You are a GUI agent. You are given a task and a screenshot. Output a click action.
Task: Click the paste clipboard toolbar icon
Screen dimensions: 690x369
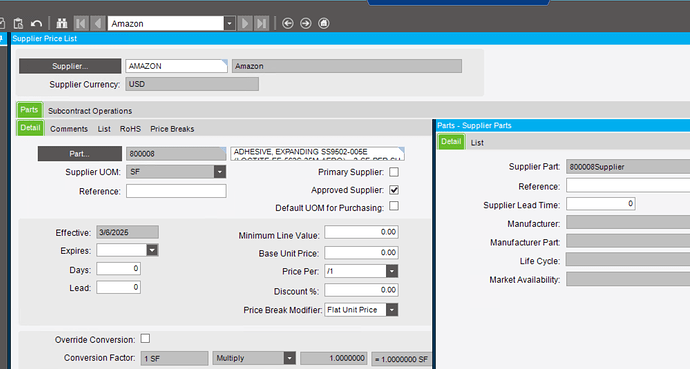18,23
